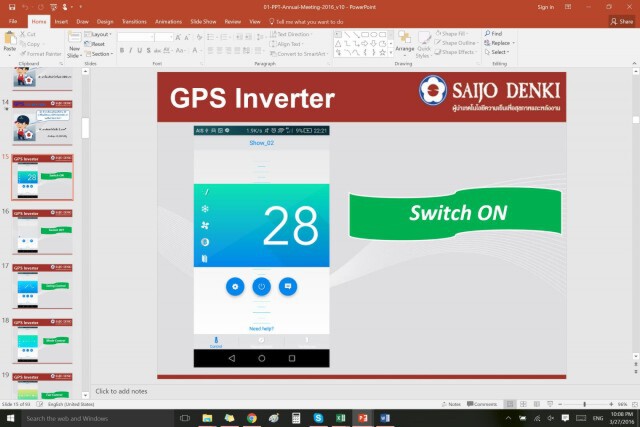Viewport: 640px width, 427px height.
Task: Click the Format Painter command
Action: (40, 54)
